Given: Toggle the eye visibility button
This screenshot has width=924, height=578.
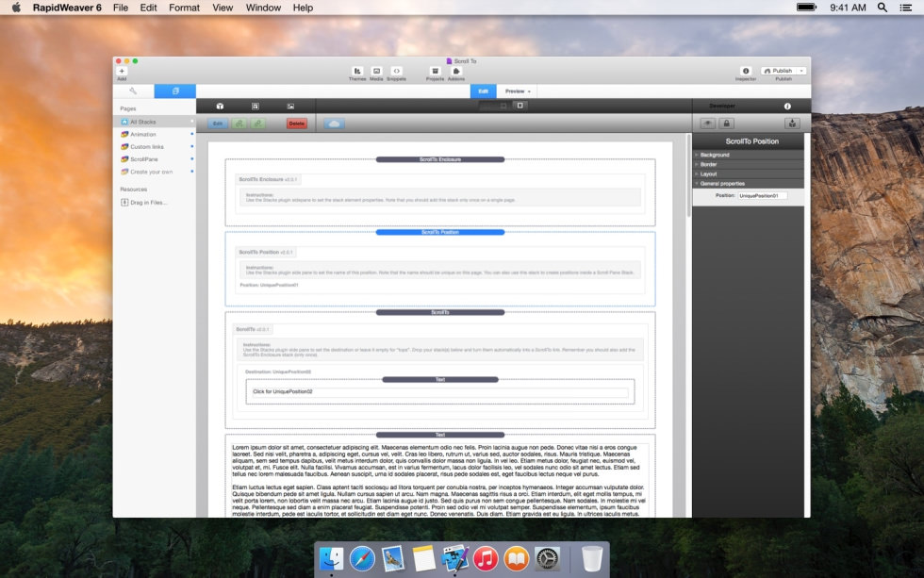Looking at the screenshot, I should click(708, 124).
